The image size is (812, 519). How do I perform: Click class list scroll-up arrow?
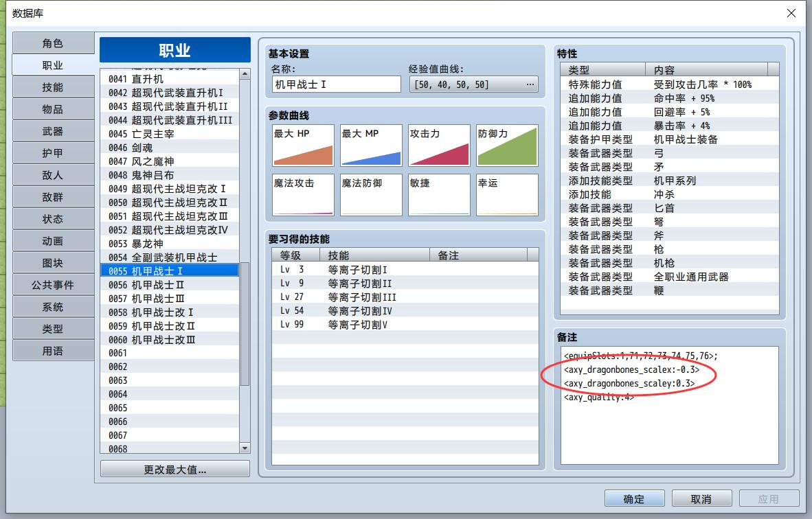(x=245, y=74)
